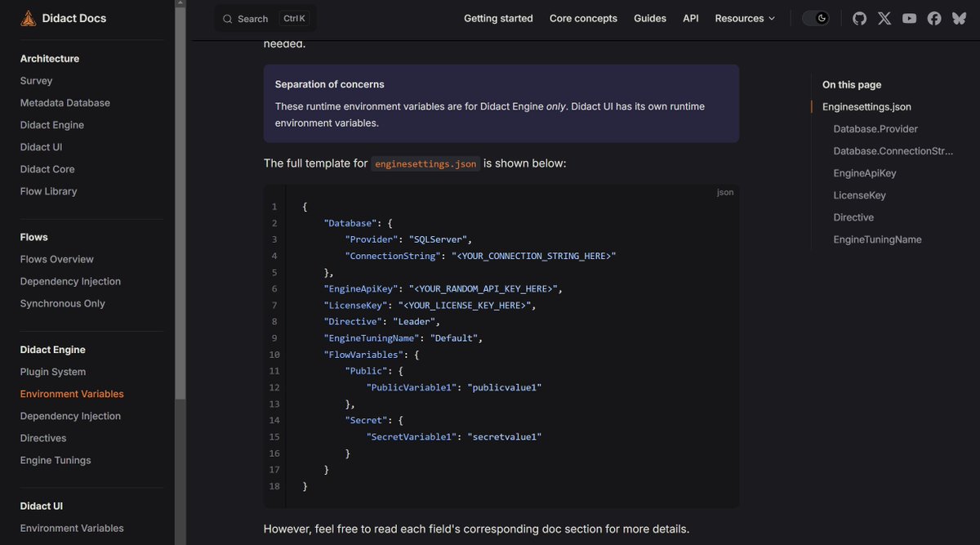Expand the Resources dropdown menu

(x=745, y=18)
